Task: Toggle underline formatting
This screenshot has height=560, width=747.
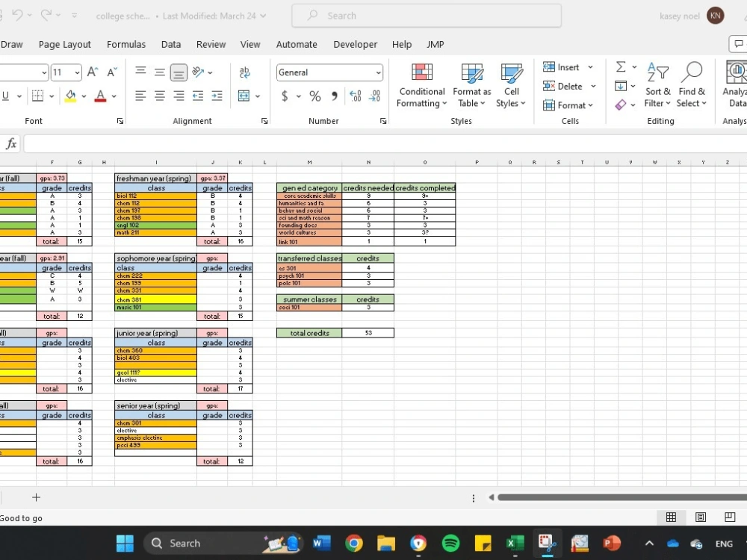Action: [x=6, y=96]
